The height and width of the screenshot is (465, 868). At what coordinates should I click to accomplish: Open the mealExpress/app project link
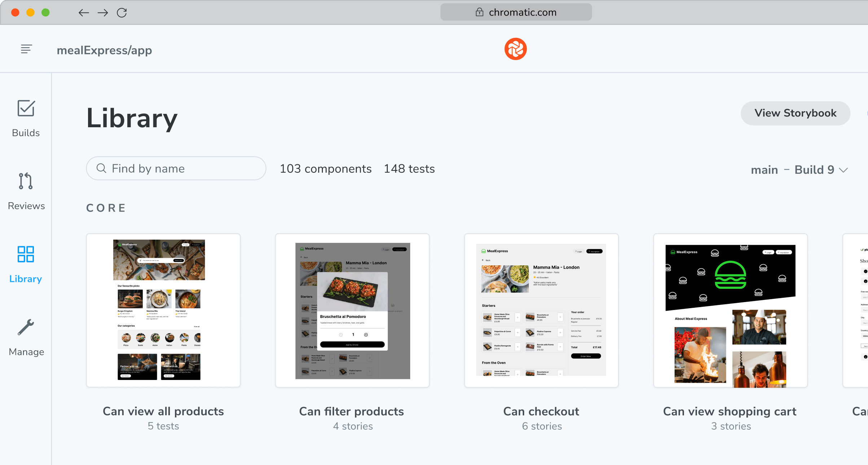click(104, 50)
